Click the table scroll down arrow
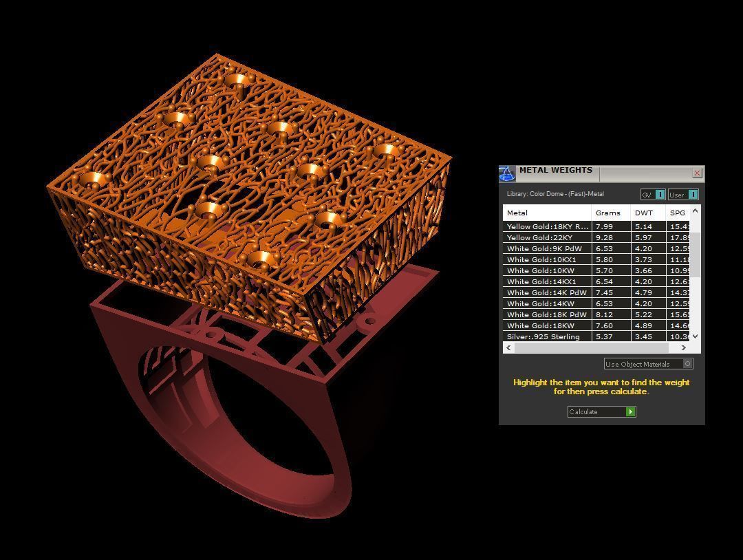This screenshot has height=560, width=743. (695, 336)
